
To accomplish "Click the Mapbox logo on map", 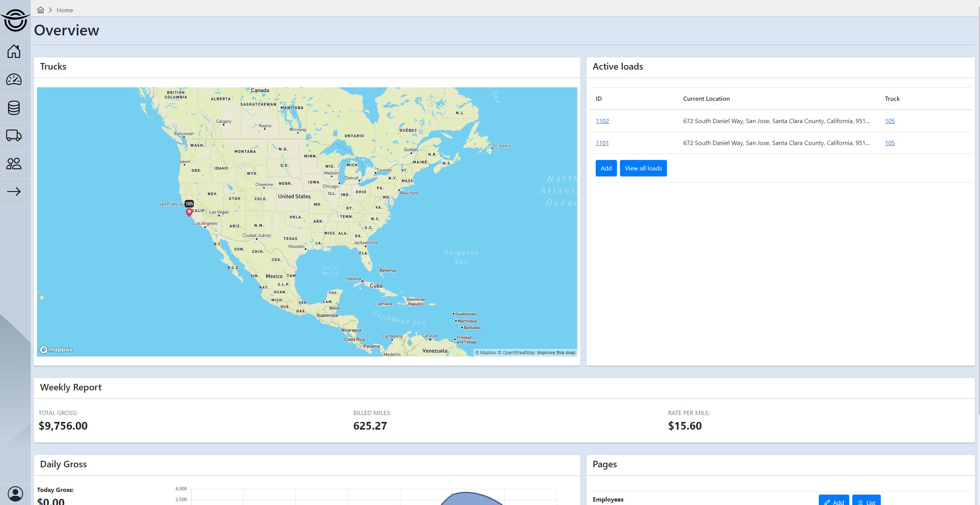I will pos(56,350).
